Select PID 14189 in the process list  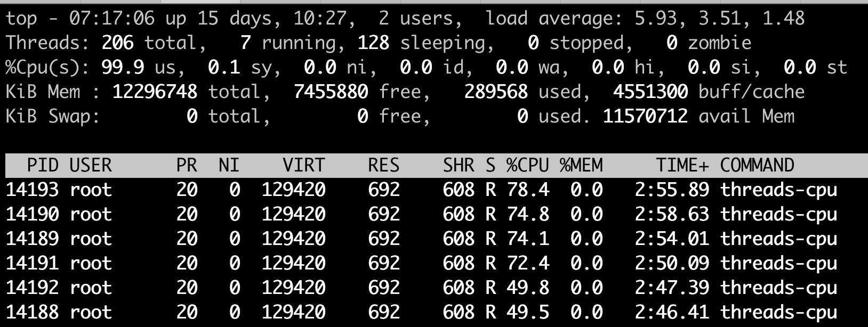coord(32,239)
